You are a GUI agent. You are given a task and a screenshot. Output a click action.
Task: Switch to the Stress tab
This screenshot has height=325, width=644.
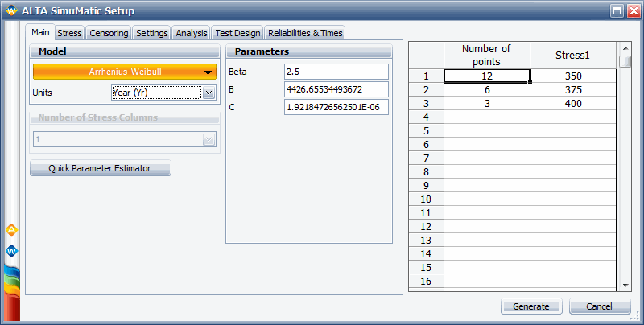click(x=69, y=33)
